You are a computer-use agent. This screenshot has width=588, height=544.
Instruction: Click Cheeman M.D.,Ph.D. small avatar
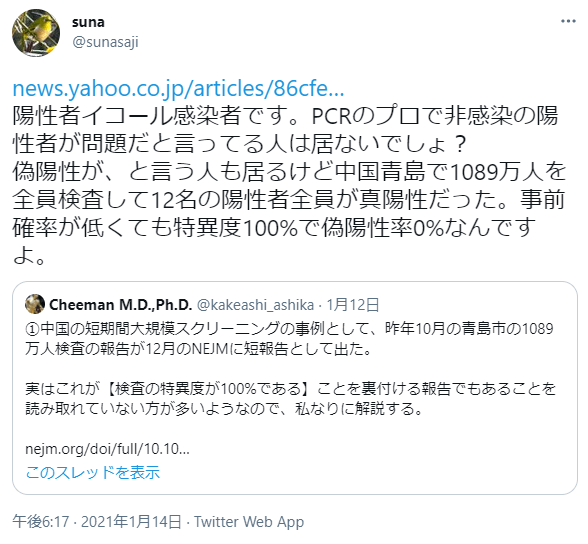pos(35,304)
